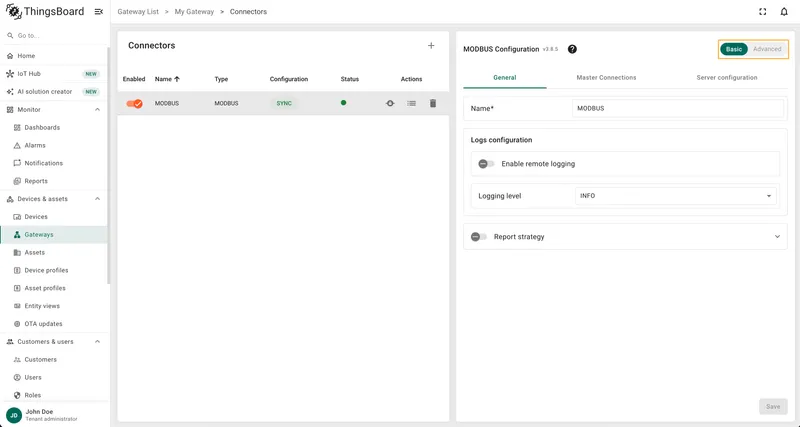Viewport: 800px width, 427px height.
Task: Expand the Report strategy section chevron
Action: pos(777,237)
